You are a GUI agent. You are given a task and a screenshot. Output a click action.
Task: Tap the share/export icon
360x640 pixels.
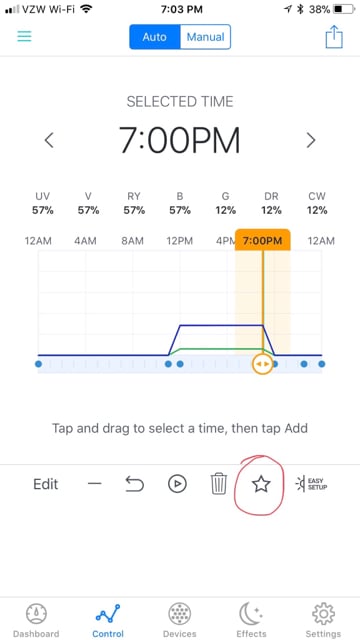tap(334, 37)
